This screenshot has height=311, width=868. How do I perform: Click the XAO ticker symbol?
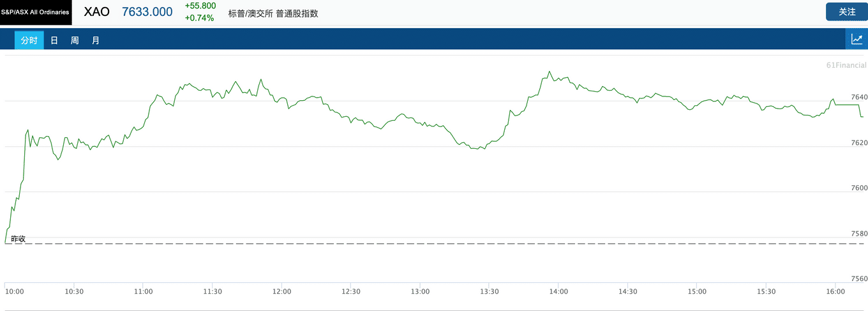tap(97, 12)
